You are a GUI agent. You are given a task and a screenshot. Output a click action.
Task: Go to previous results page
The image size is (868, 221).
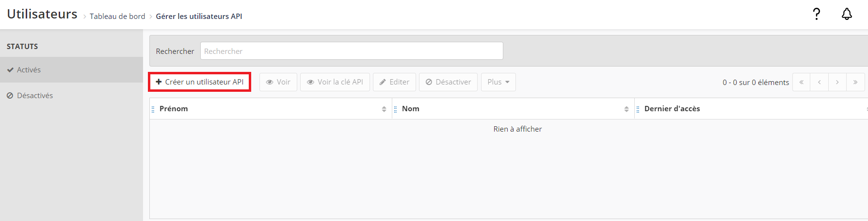[x=820, y=82]
